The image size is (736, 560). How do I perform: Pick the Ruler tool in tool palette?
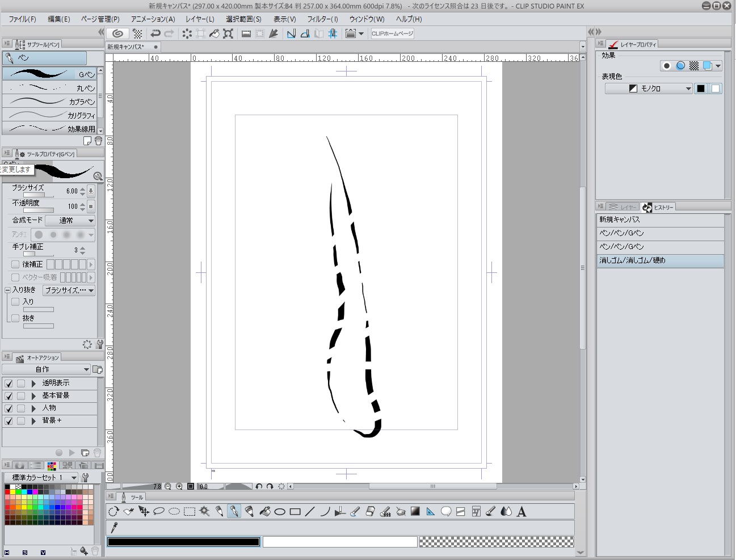click(x=430, y=512)
